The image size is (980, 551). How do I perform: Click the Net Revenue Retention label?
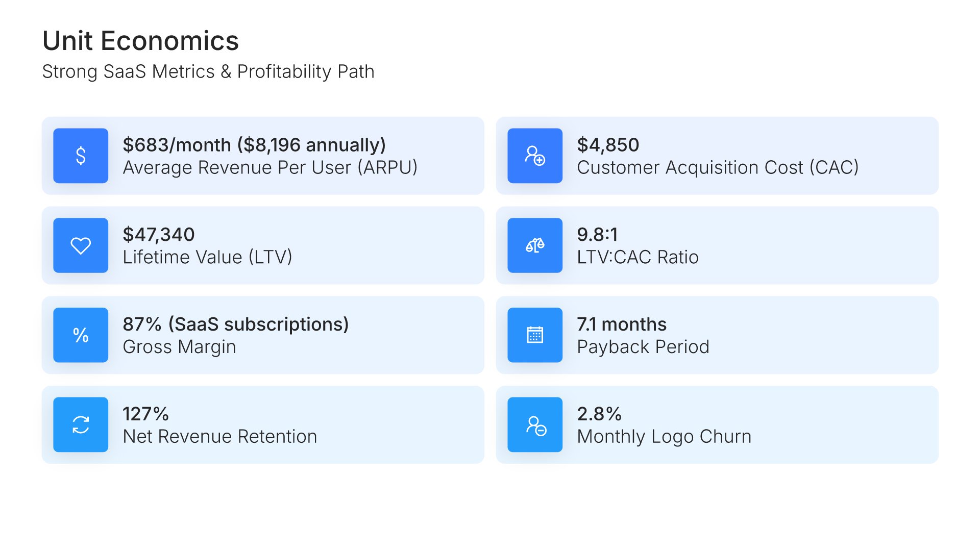pos(220,437)
